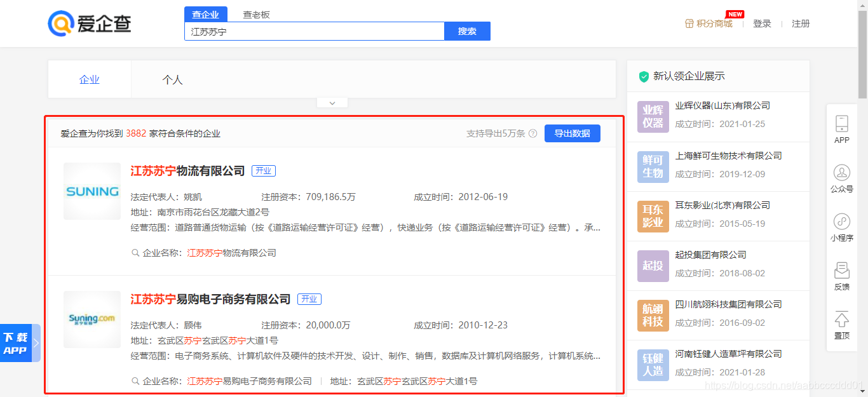Switch to the 个人 results tab
The width and height of the screenshot is (868, 397).
pyautogui.click(x=172, y=79)
